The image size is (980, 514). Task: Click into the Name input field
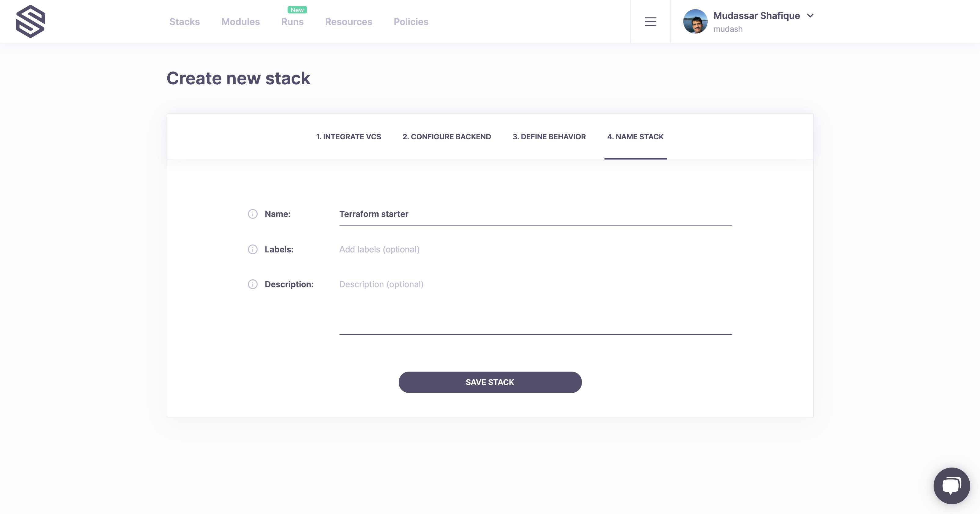[535, 214]
